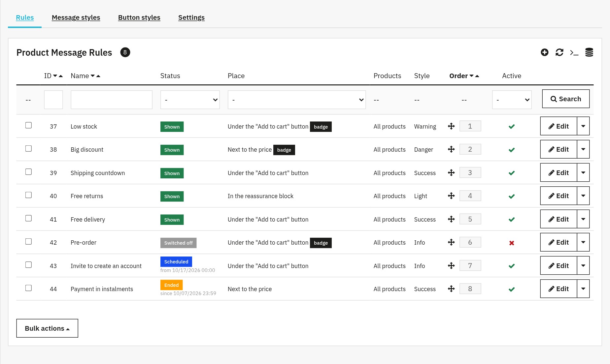The height and width of the screenshot is (364, 610).
Task: Expand actions arrow beside Low stock Edit
Action: click(x=583, y=126)
